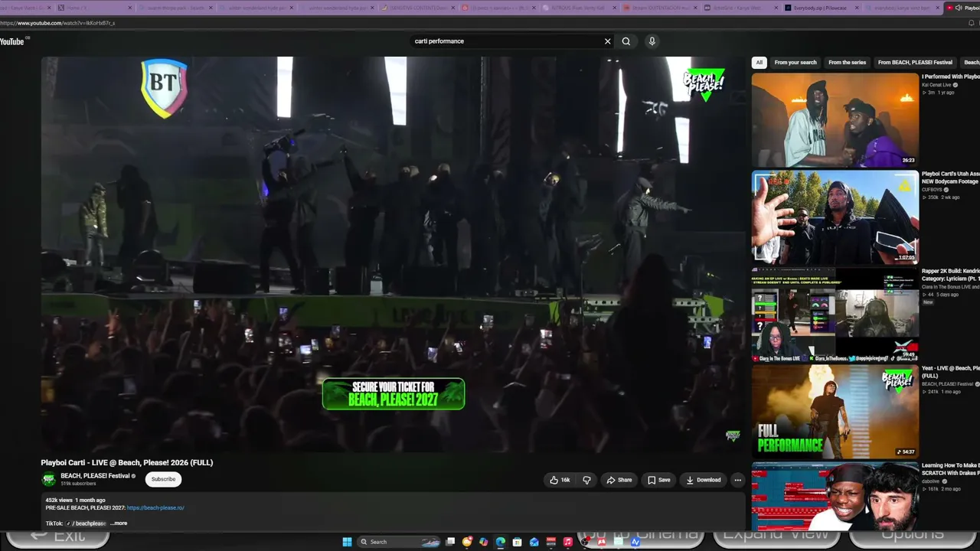Image resolution: width=980 pixels, height=551 pixels.
Task: Select the From the series chip
Action: 847,62
